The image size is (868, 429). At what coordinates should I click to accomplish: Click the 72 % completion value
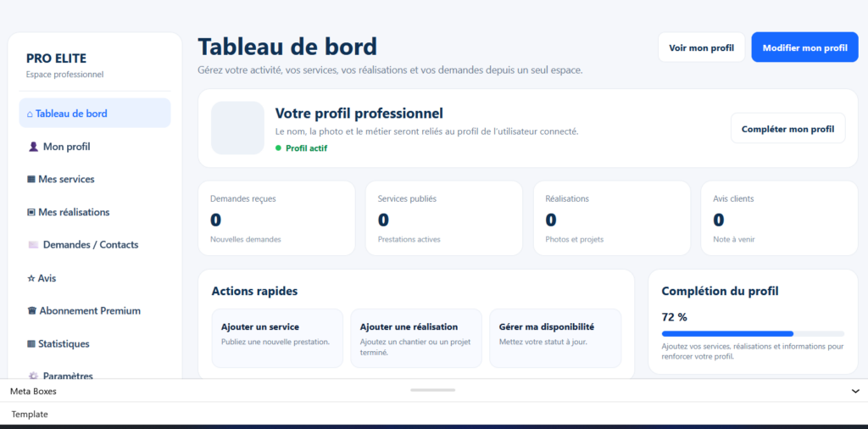(x=674, y=317)
